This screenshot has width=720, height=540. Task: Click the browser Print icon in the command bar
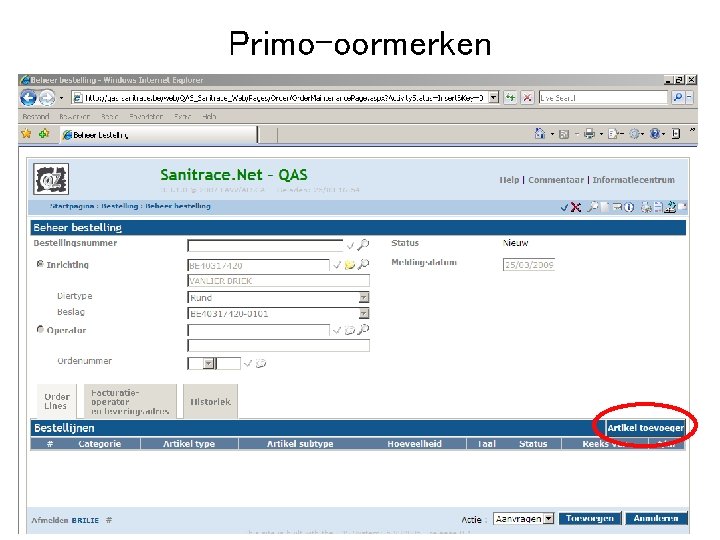coord(590,134)
